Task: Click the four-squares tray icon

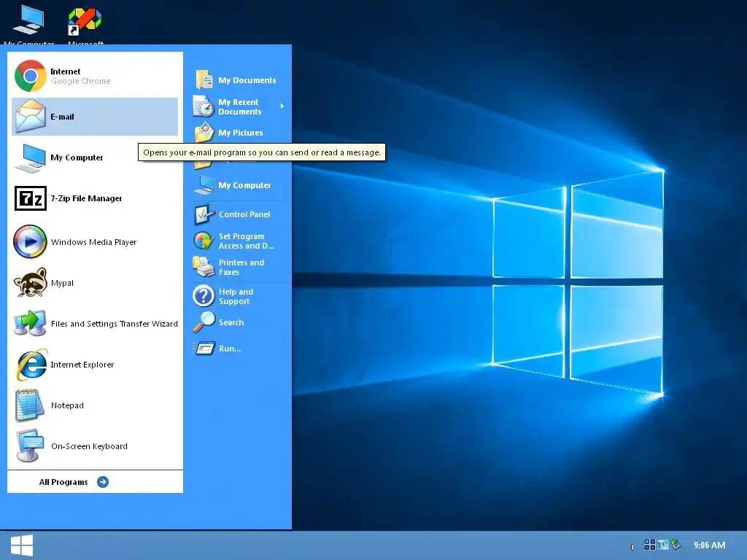Action: (649, 544)
